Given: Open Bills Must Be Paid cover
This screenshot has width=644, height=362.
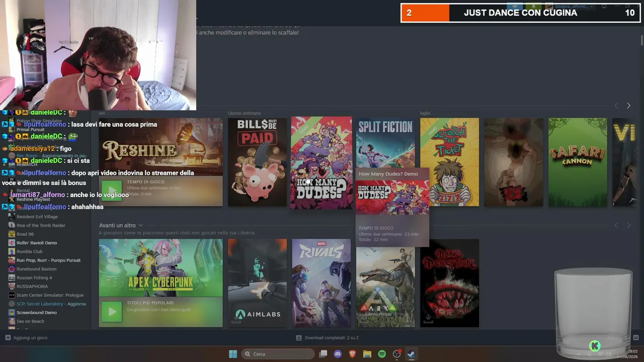Looking at the screenshot, I should (x=257, y=162).
